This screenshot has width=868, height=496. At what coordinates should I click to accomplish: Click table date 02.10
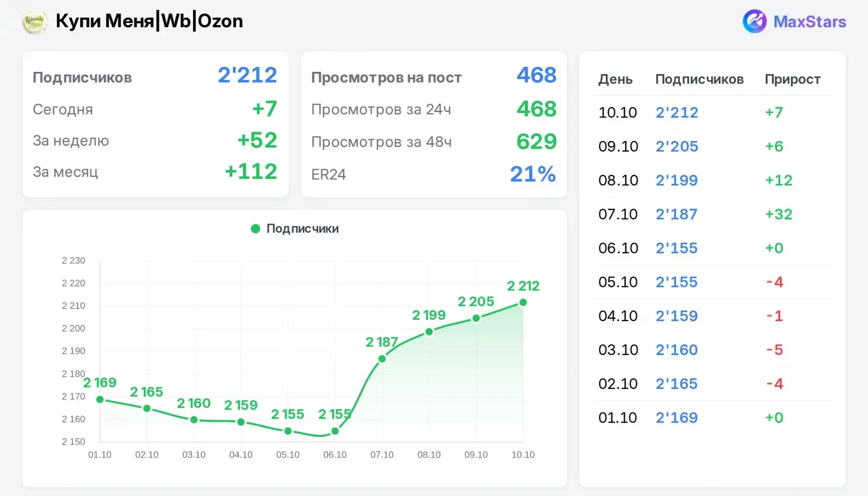pos(618,384)
